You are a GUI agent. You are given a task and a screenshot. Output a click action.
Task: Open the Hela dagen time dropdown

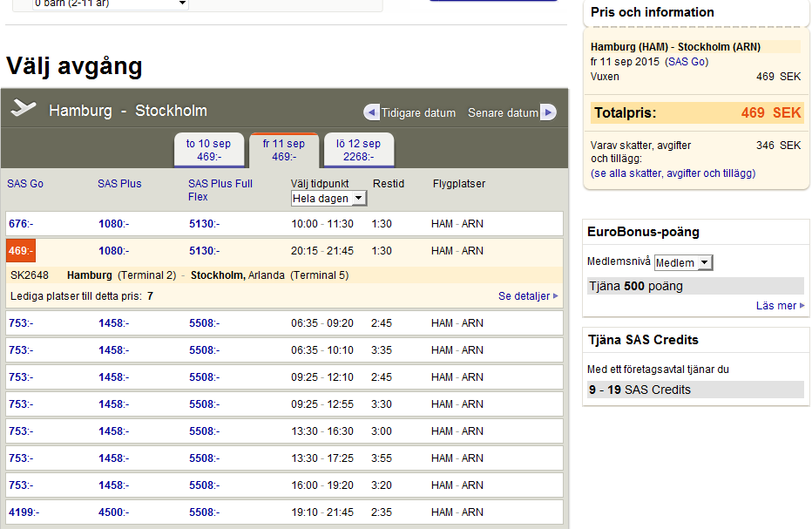328,199
